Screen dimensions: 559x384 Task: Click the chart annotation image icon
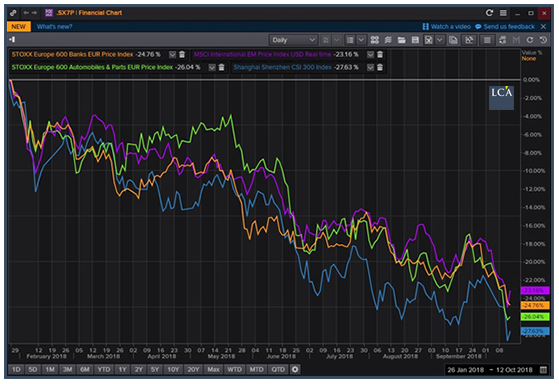coord(470,40)
